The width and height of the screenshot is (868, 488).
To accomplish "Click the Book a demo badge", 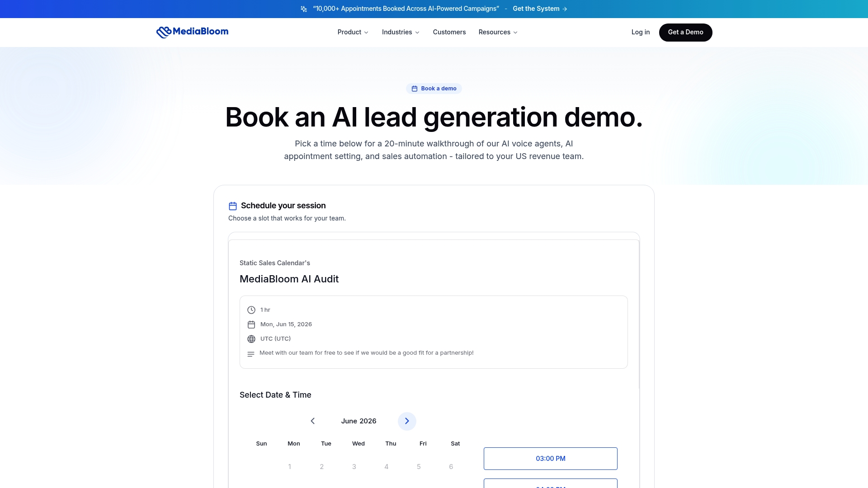I will pos(434,89).
